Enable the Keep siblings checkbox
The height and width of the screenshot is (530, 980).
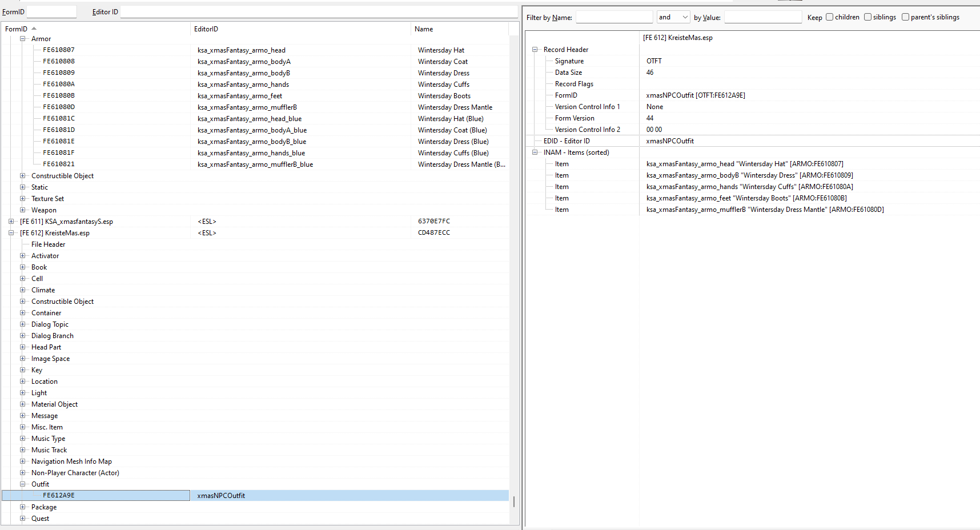pos(867,17)
